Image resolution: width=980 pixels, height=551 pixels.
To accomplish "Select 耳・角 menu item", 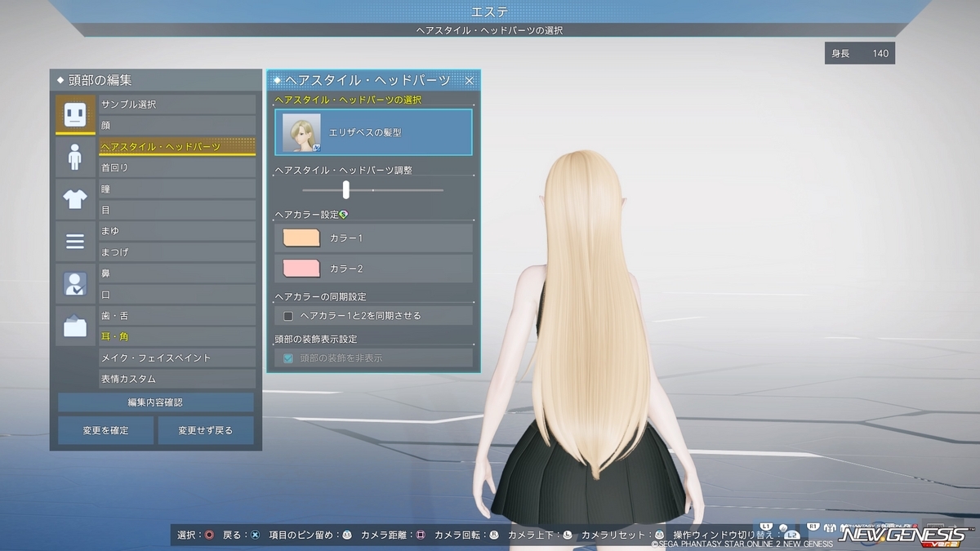I will click(x=177, y=337).
